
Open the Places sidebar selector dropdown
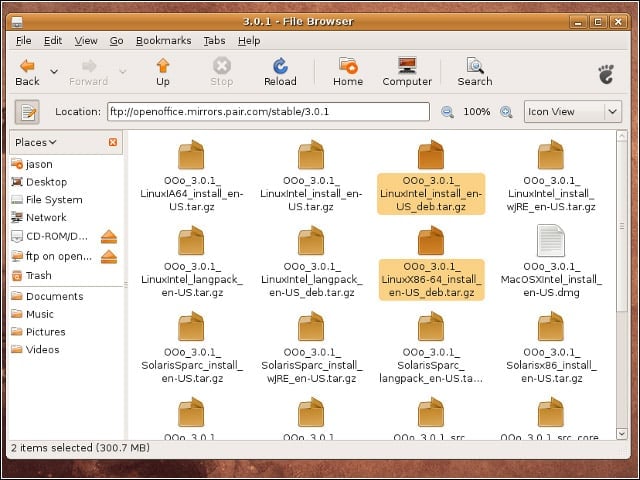pyautogui.click(x=36, y=142)
